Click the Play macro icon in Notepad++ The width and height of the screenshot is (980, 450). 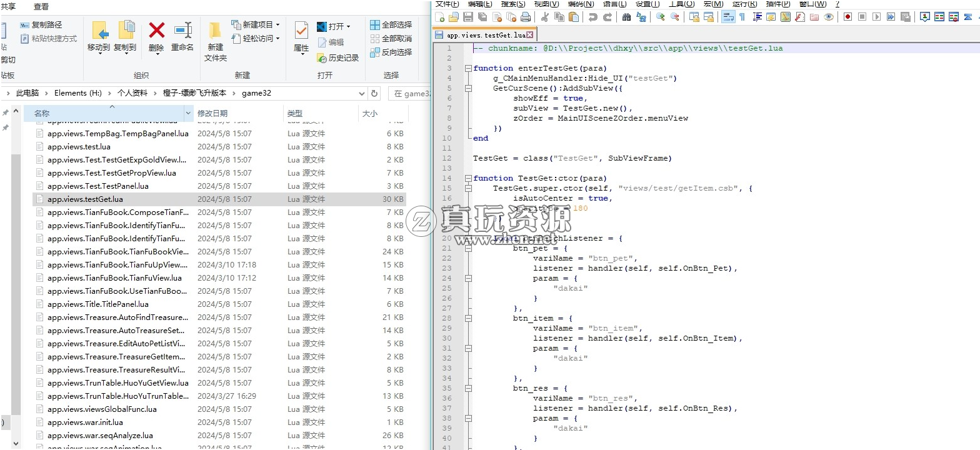point(877,17)
